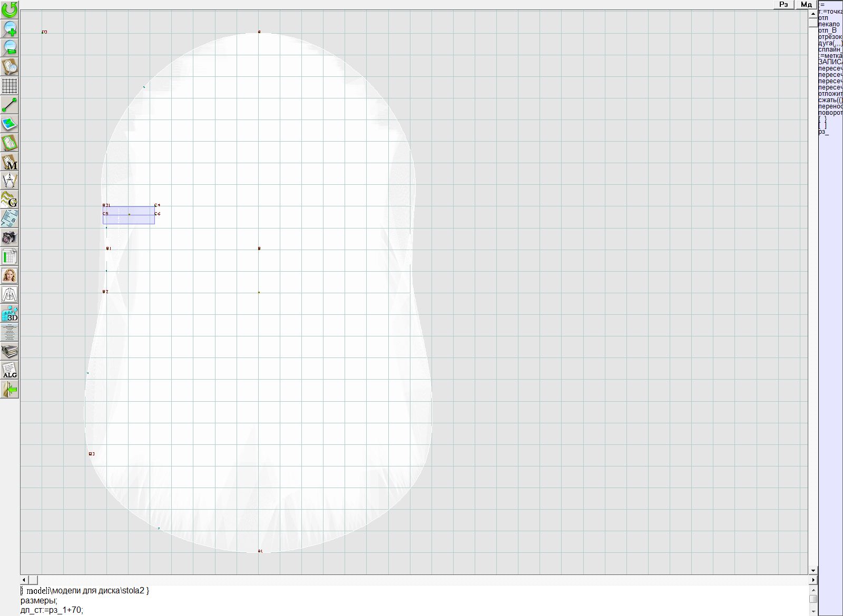Click the camera snapshot icon
Viewport: 843px width, 616px height.
pos(9,237)
